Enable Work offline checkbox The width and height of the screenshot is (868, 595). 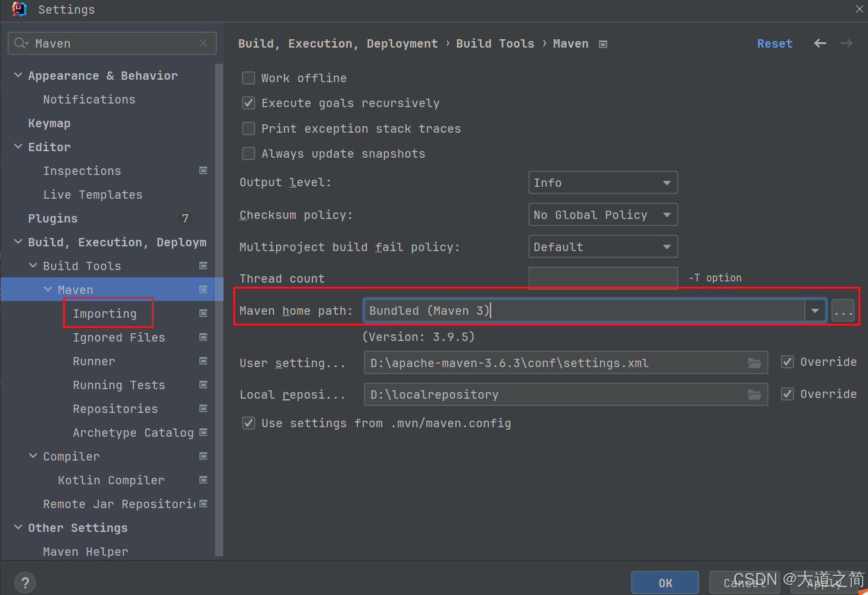[x=249, y=78]
